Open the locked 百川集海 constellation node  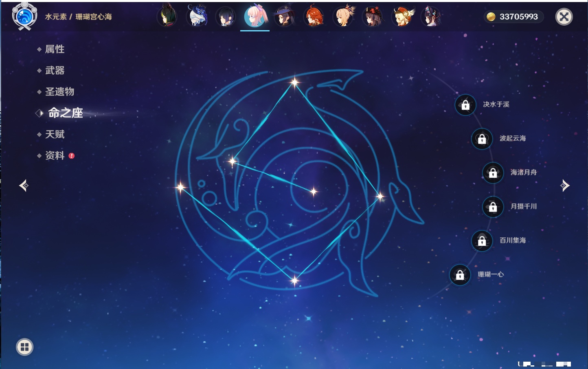[x=482, y=241]
